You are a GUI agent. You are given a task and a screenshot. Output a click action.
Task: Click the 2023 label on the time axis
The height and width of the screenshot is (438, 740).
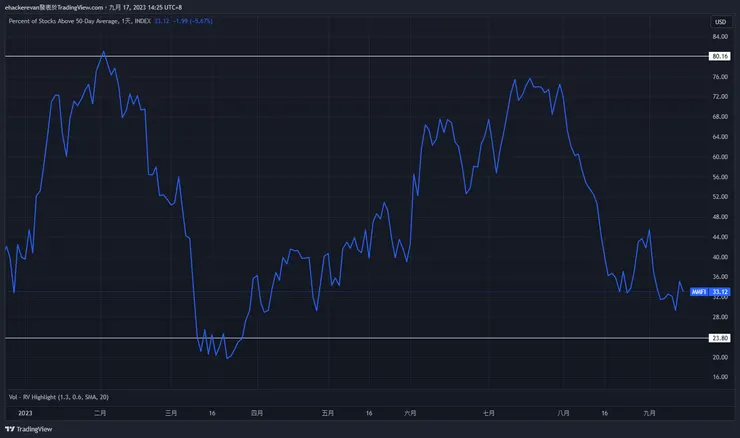[x=25, y=413]
